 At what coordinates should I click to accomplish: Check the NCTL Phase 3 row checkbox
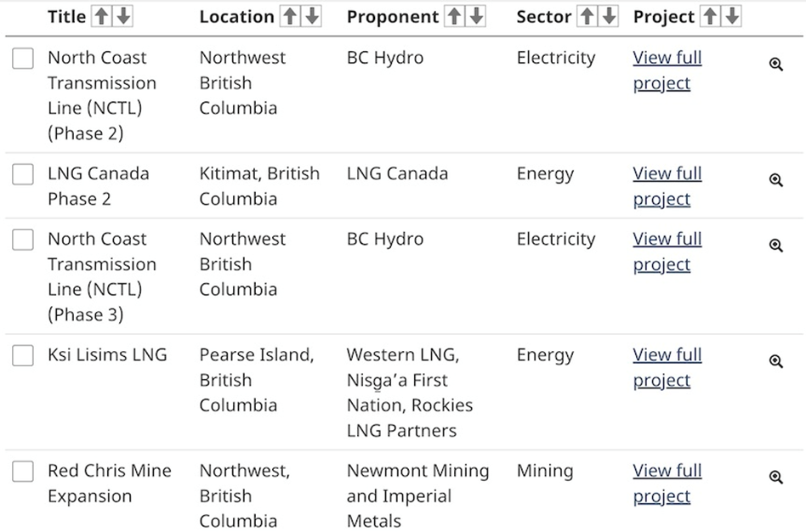23,240
